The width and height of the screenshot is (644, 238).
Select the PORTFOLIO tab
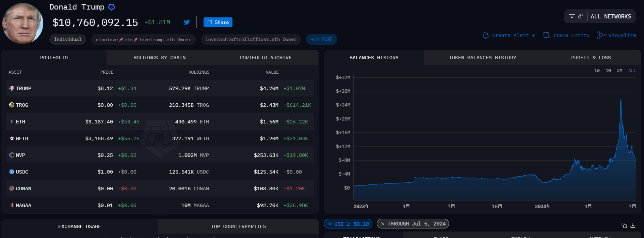[x=54, y=58]
